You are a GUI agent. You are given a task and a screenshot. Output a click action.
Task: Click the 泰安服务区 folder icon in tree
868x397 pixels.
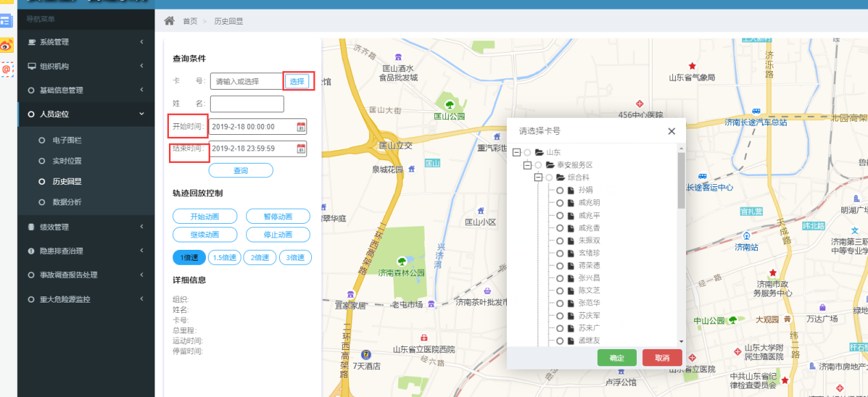click(550, 165)
